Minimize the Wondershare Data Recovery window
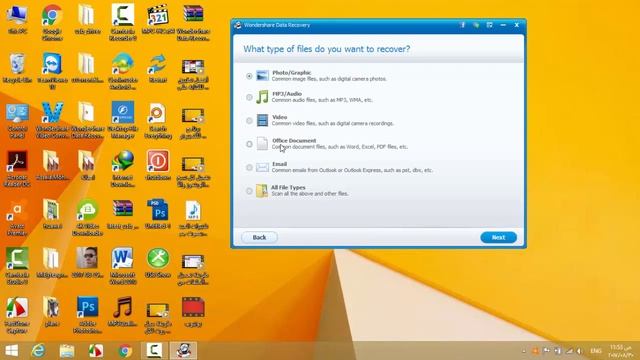 [503, 25]
